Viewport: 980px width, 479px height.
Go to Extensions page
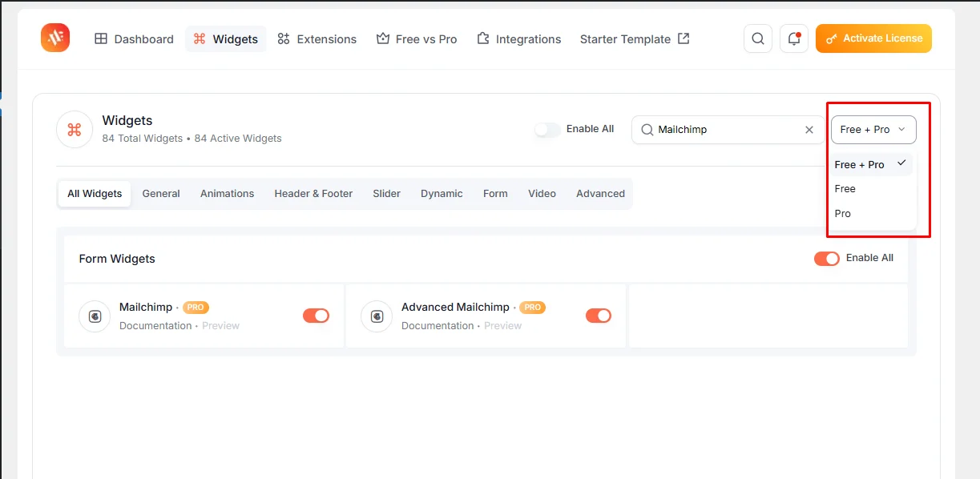point(317,39)
